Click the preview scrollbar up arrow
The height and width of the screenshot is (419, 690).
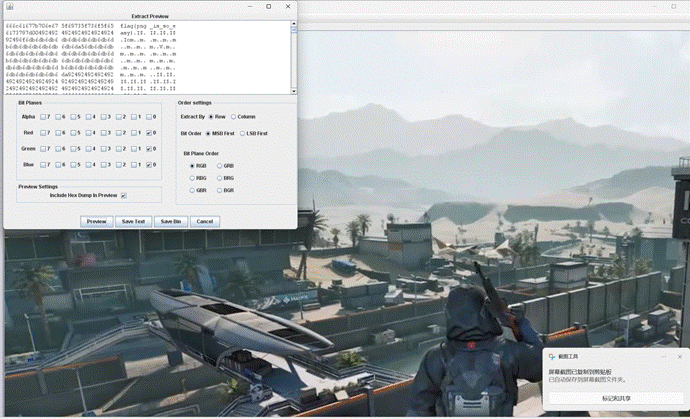coord(294,24)
